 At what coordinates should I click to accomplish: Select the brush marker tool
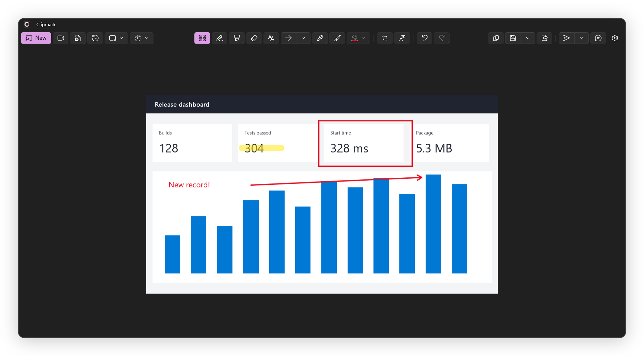pos(337,38)
